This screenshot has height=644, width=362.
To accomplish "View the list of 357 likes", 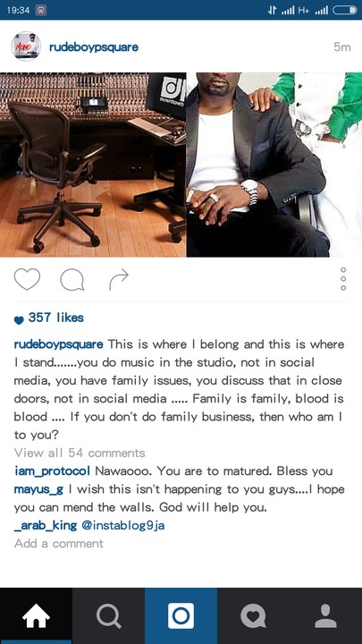I will point(55,318).
